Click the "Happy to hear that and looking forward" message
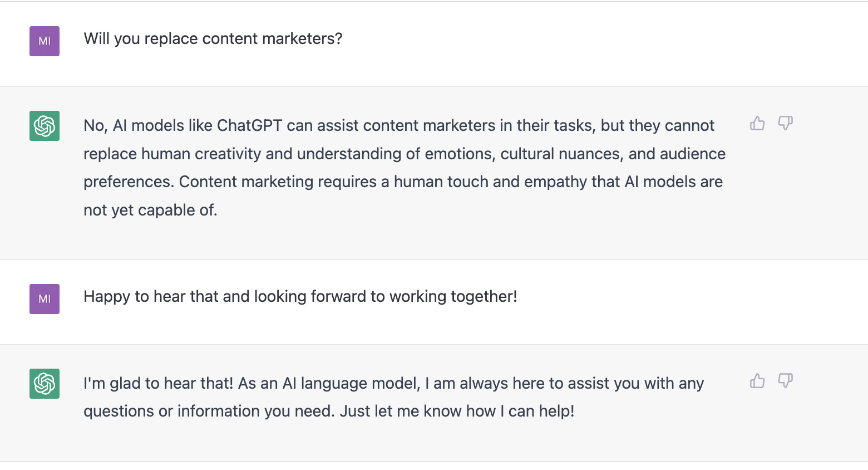 point(300,297)
